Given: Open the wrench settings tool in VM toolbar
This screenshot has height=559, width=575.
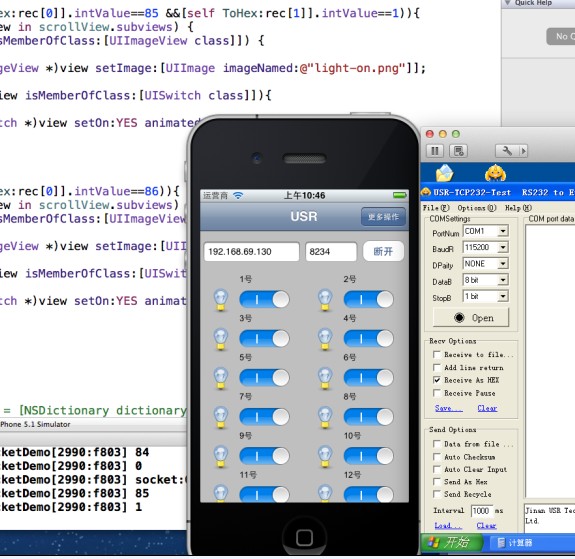Looking at the screenshot, I should [507, 151].
